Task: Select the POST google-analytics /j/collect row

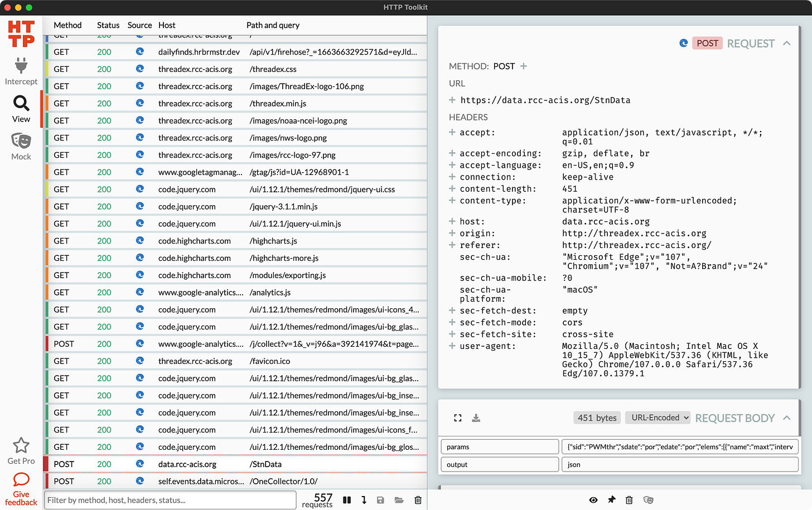Action: coord(236,344)
